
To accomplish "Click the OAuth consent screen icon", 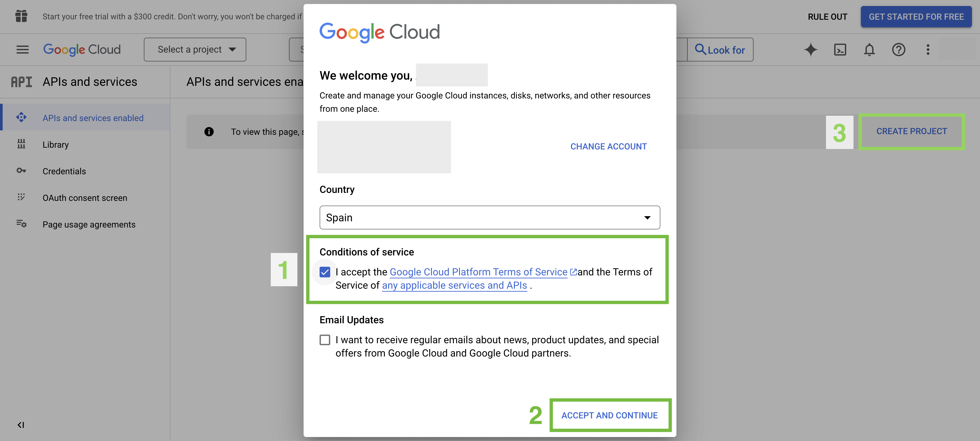I will [x=21, y=197].
